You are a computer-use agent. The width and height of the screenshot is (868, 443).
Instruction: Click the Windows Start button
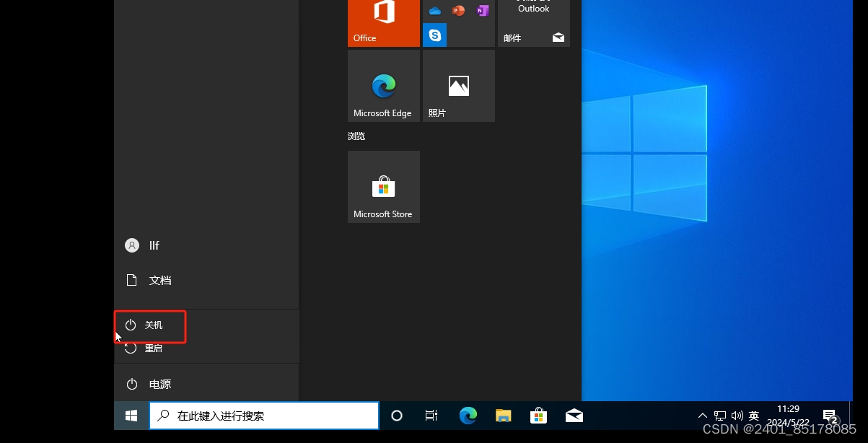[x=131, y=416]
